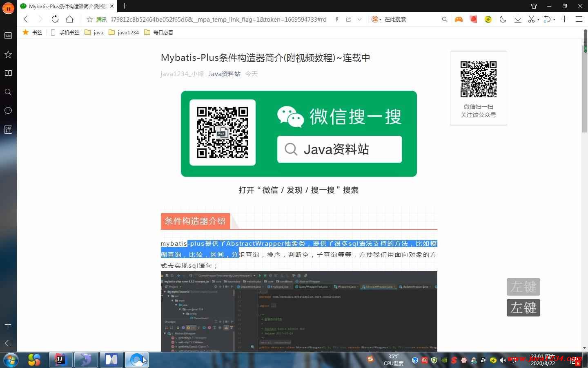This screenshot has width=588, height=368.
Task: Open the Windows Start button
Action: (11, 360)
